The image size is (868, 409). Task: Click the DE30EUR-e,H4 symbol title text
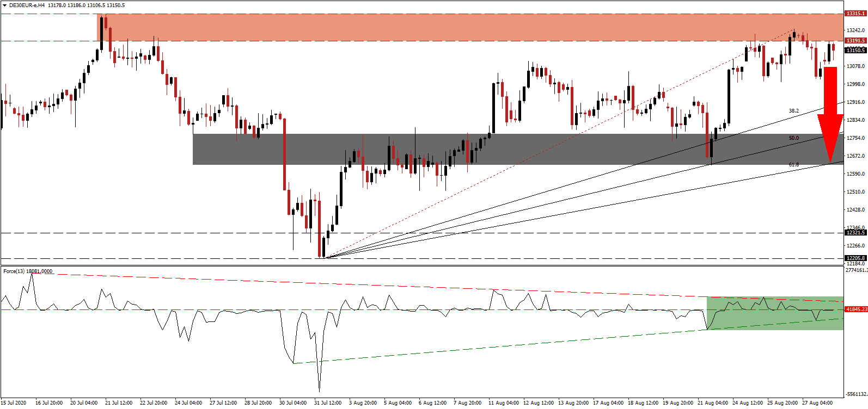(x=27, y=5)
